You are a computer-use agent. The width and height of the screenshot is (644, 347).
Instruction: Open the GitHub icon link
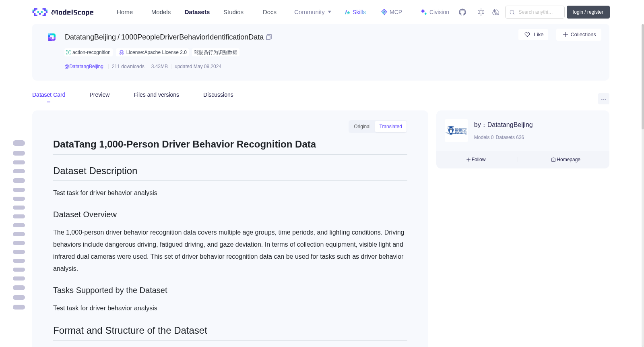pos(462,12)
